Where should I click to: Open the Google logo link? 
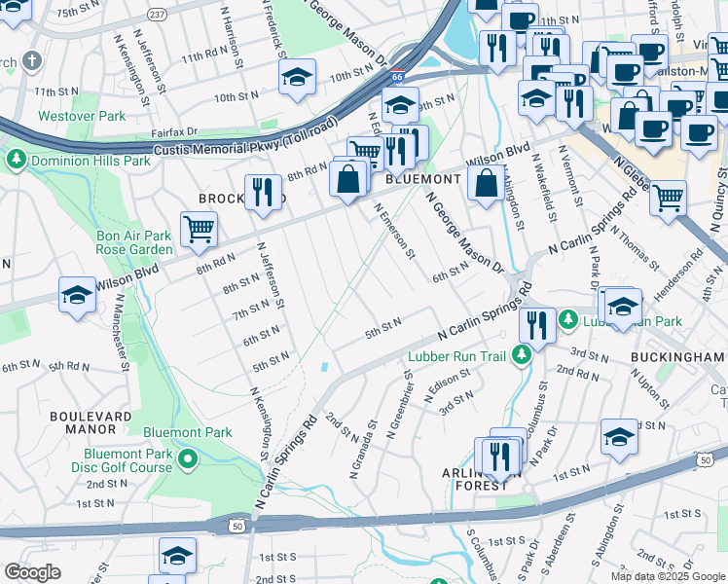(x=32, y=572)
